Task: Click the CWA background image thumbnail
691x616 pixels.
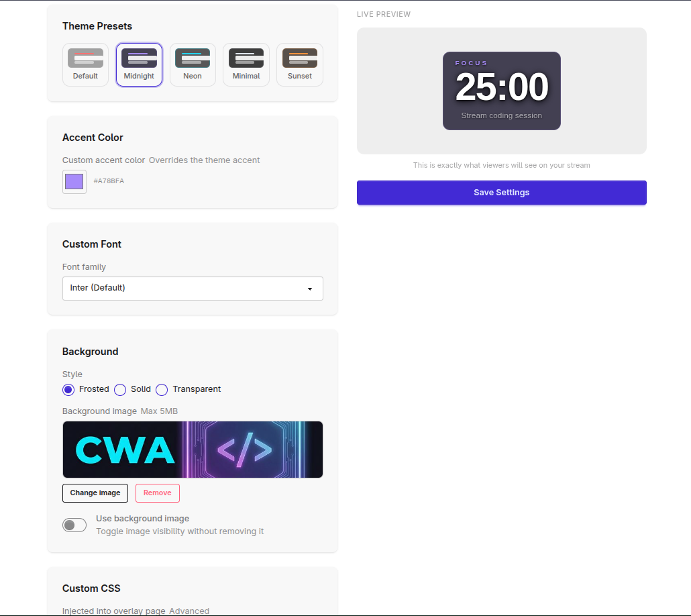Action: [x=193, y=450]
